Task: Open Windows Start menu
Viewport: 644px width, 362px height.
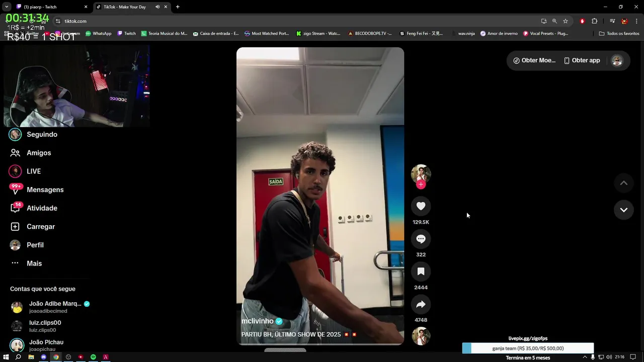Action: point(6,357)
